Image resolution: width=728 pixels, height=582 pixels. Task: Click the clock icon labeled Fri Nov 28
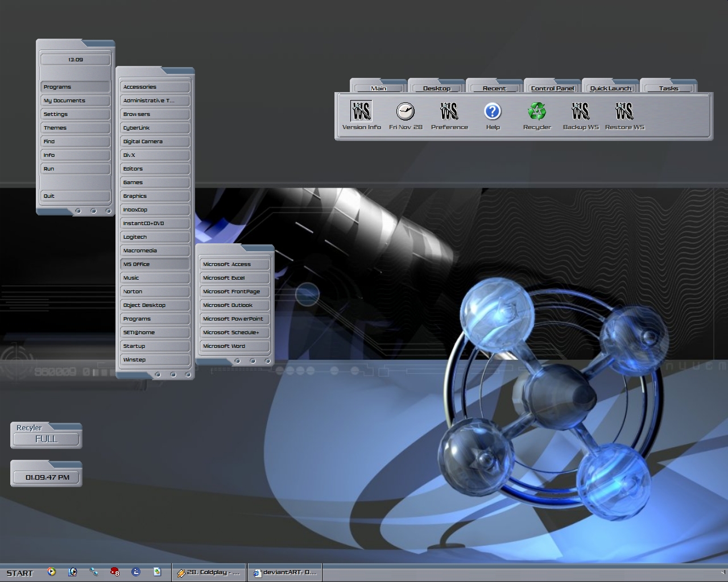[x=406, y=111]
